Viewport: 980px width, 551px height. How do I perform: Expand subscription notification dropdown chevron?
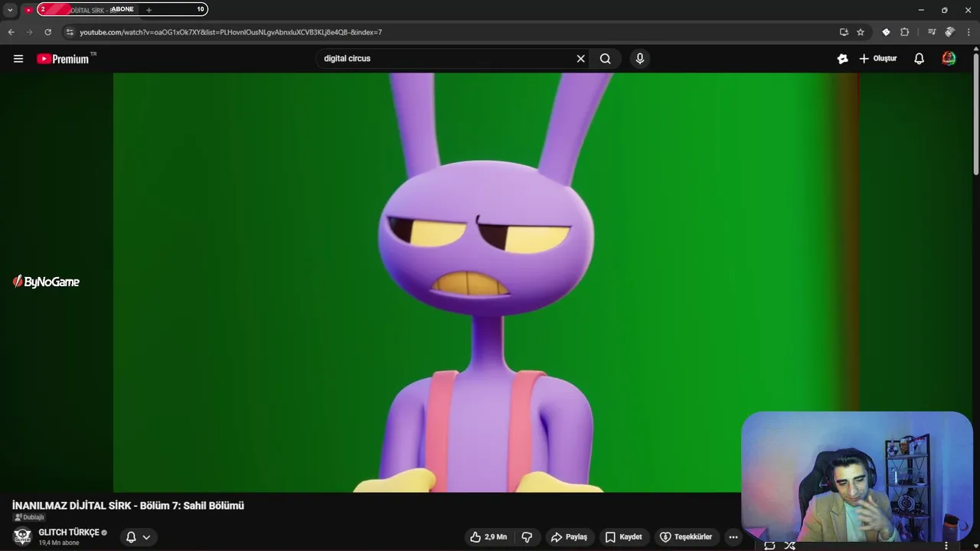click(x=146, y=537)
